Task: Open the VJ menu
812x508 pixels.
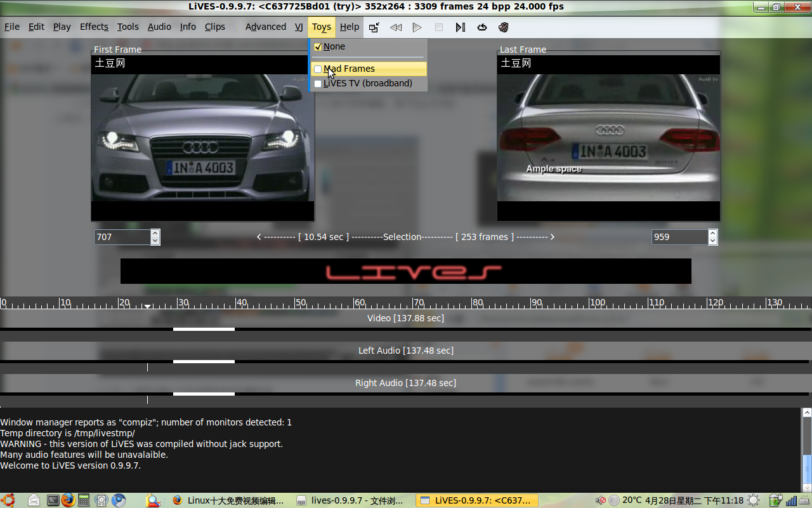Action: point(299,27)
